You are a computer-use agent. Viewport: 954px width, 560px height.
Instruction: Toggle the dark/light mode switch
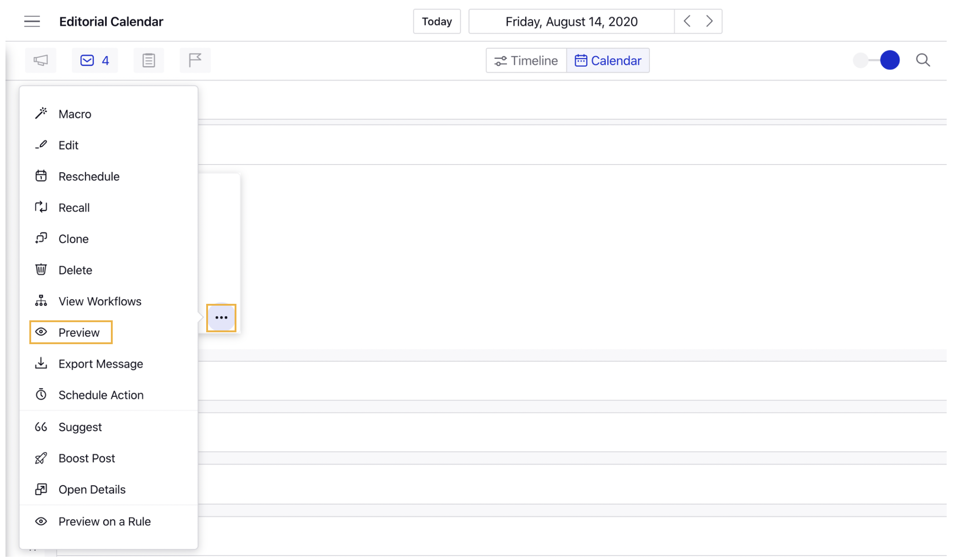pyautogui.click(x=877, y=60)
